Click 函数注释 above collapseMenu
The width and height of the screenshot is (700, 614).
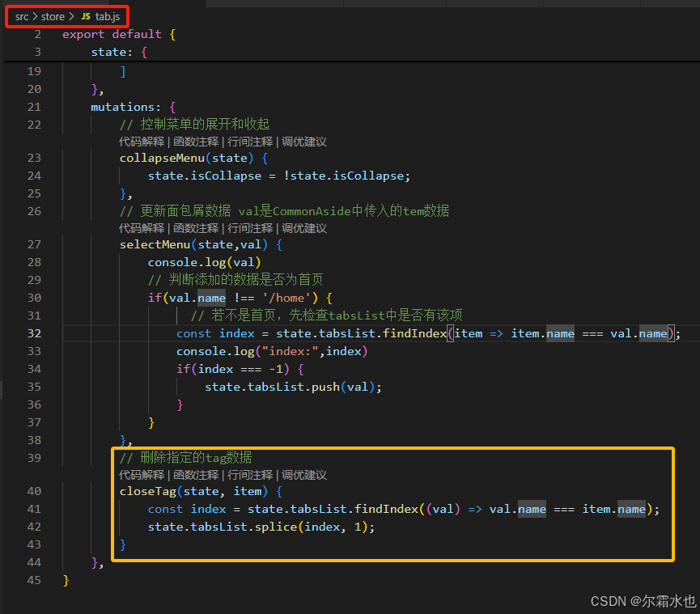tap(196, 142)
